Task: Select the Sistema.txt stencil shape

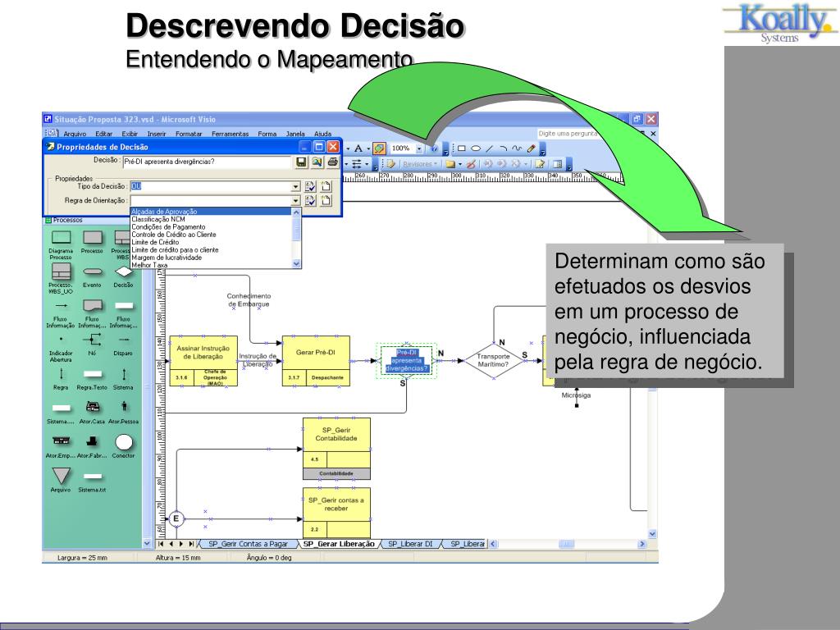Action: (92, 477)
